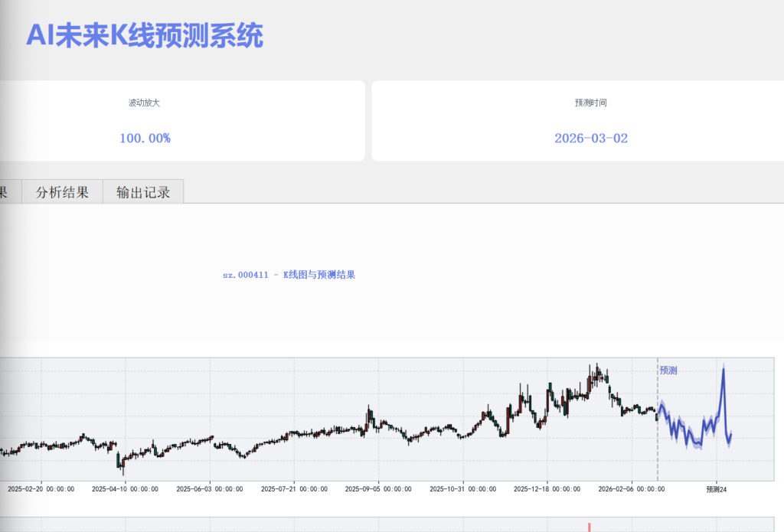Click the 2025-07-21 date axis label
Viewport: 784px width, 532px height.
[294, 489]
